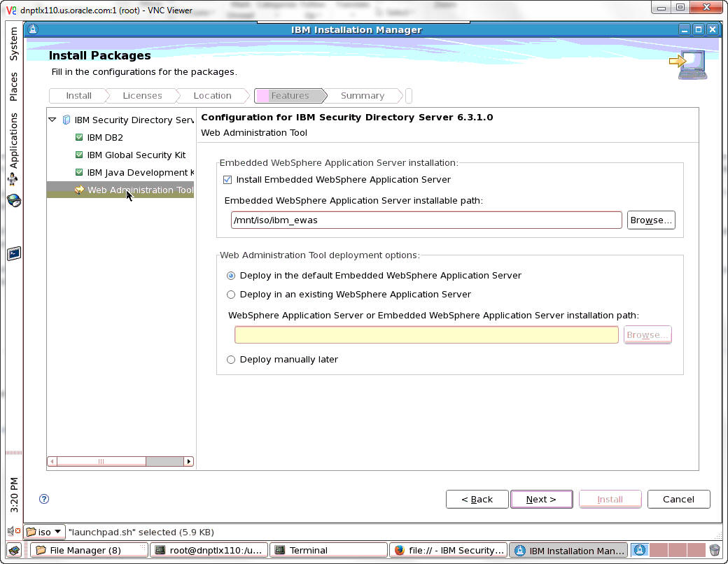The image size is (728, 564).
Task: Click the Back button
Action: pyautogui.click(x=477, y=500)
